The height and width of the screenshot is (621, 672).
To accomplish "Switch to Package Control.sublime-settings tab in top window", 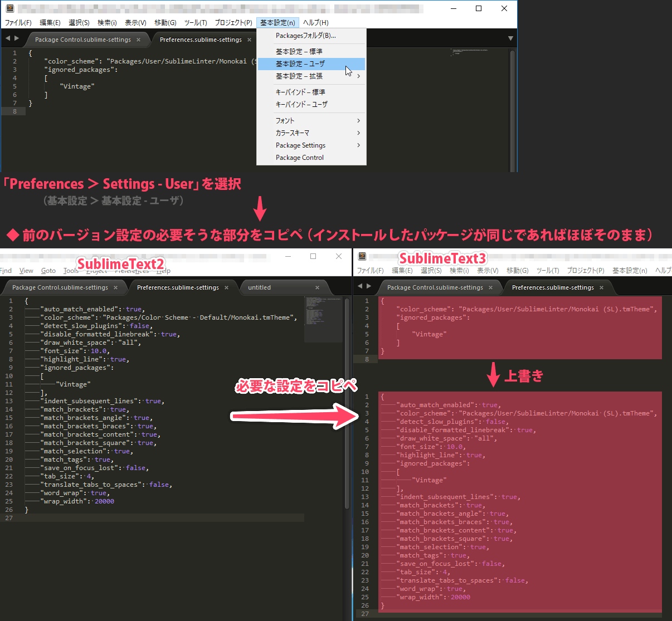I will (x=83, y=40).
